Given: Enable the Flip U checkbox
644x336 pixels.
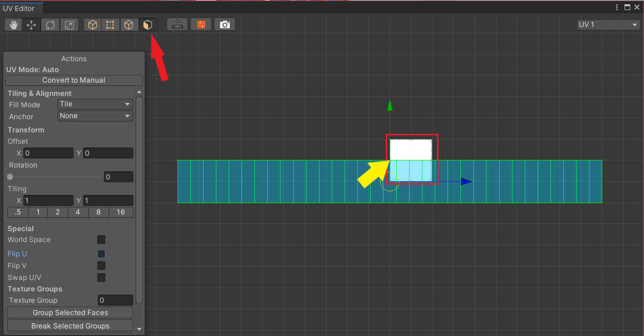Looking at the screenshot, I should click(x=101, y=253).
